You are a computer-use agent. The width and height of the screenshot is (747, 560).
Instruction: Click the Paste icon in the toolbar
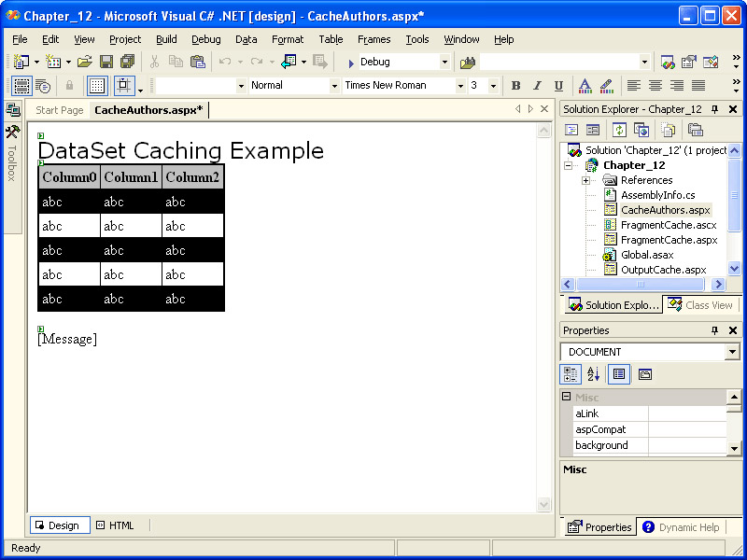pos(197,62)
